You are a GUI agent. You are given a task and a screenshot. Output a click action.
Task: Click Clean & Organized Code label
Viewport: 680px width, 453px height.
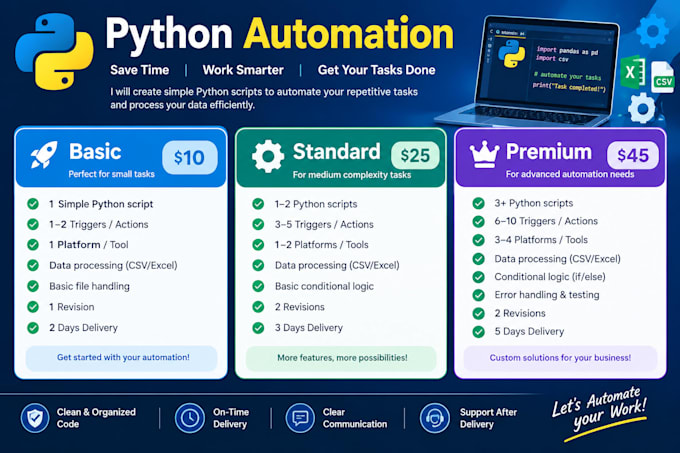tap(96, 418)
